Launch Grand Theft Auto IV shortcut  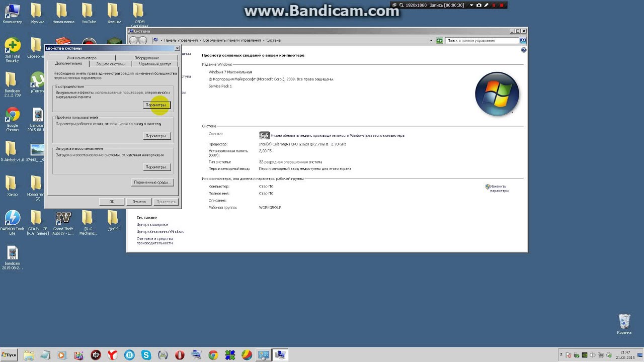tap(63, 223)
